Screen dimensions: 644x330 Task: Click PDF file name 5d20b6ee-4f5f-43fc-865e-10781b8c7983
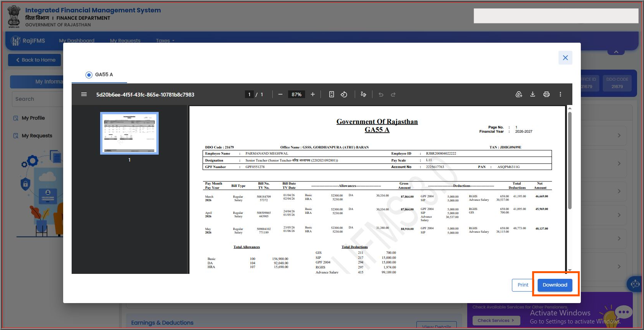click(x=145, y=95)
